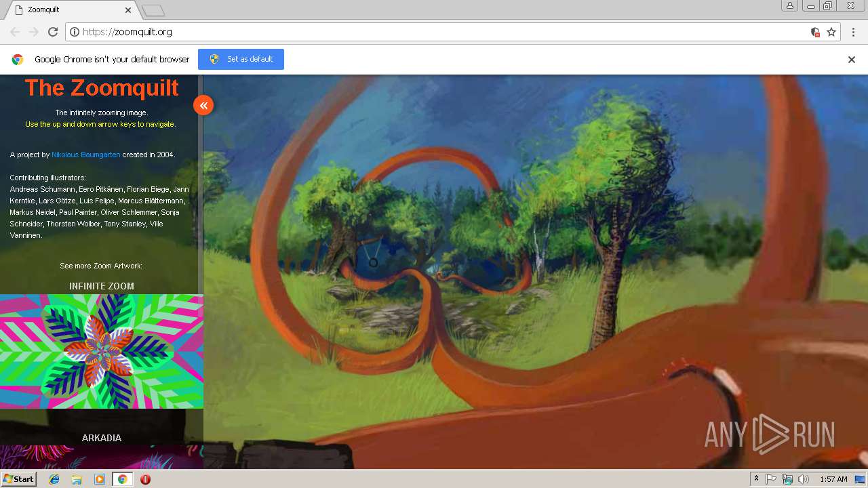Click the arrow keys navigation hint text
The width and height of the screenshot is (868, 488).
100,124
